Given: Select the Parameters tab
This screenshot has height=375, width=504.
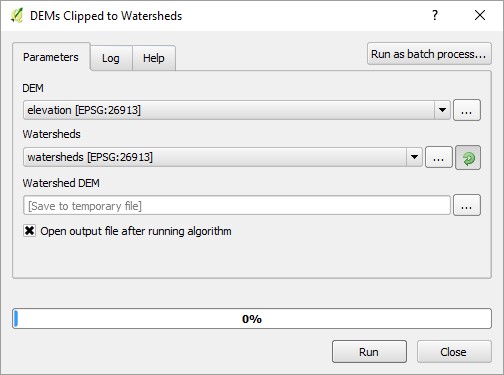Looking at the screenshot, I should 51,57.
